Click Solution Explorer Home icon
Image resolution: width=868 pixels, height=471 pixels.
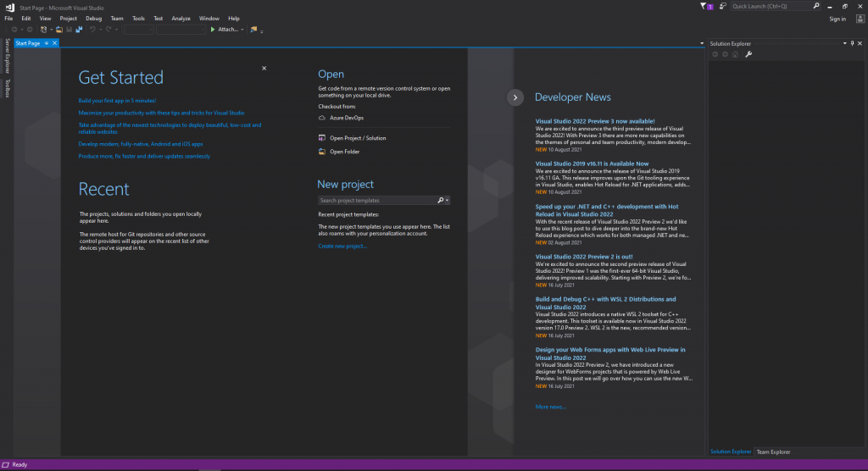pos(735,54)
